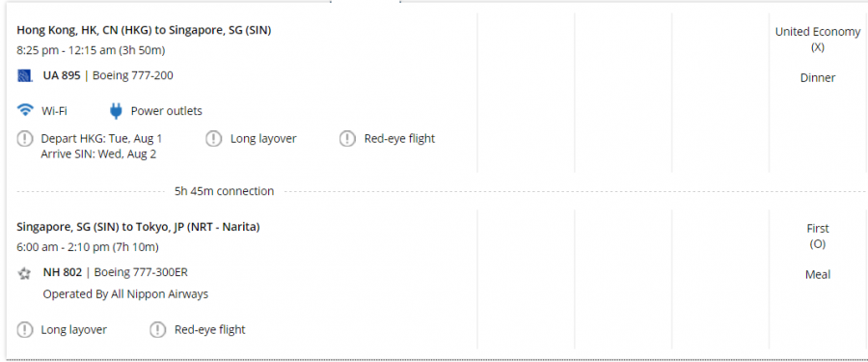Click the Depart HKG date warning icon
The image size is (868, 362).
(25, 139)
